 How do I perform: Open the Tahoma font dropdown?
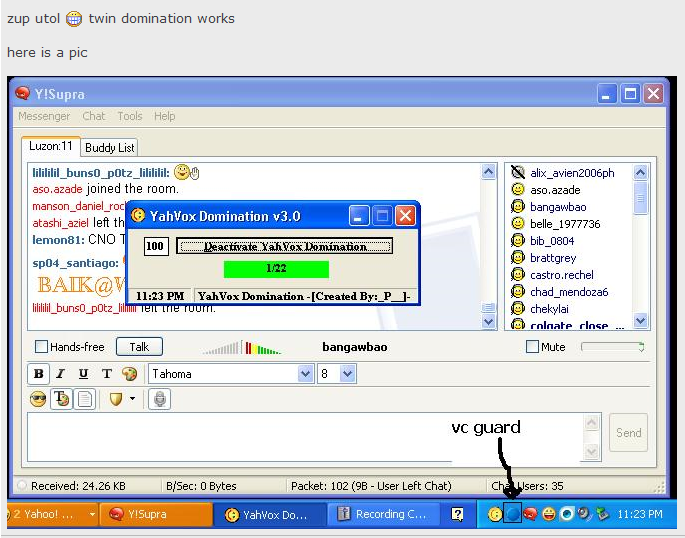[x=306, y=374]
